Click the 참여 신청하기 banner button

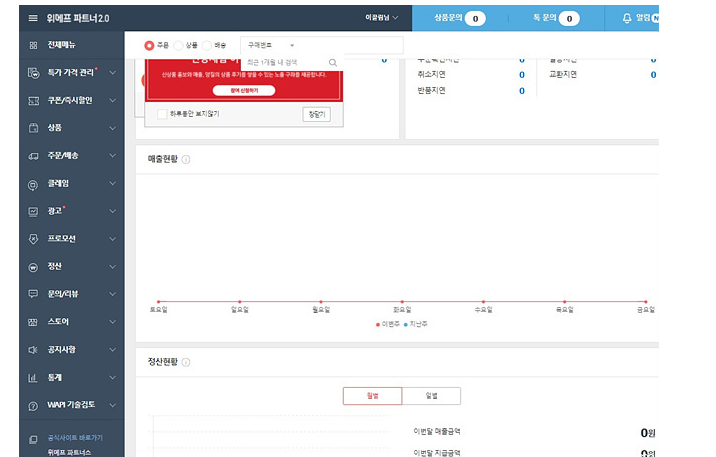tap(244, 90)
